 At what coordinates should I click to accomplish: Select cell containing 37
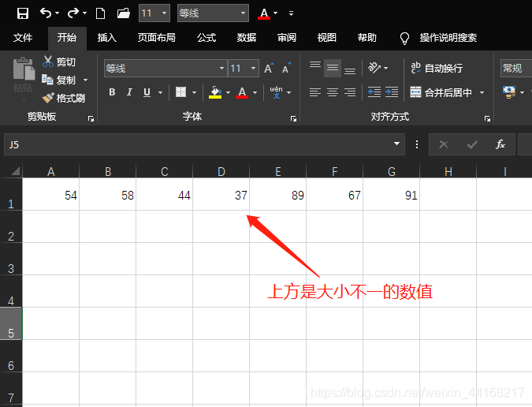pyautogui.click(x=221, y=194)
